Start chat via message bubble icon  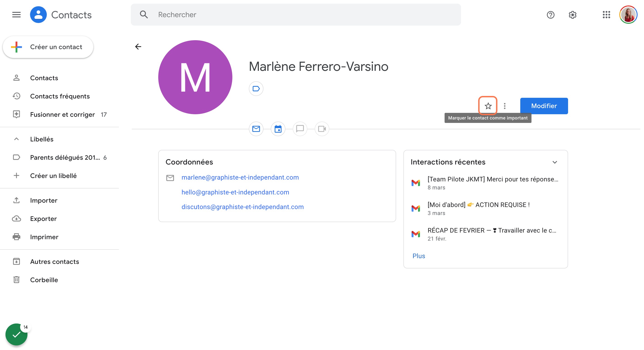click(x=300, y=129)
